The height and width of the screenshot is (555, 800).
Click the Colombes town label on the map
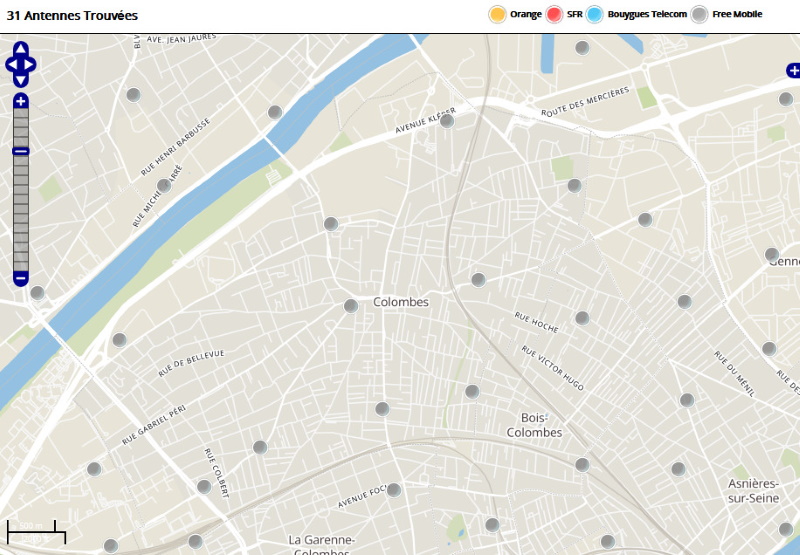400,302
